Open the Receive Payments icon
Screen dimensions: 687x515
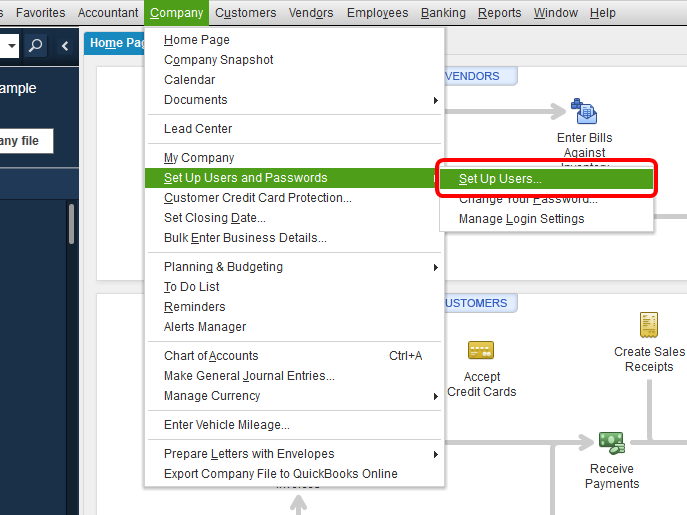[x=611, y=441]
